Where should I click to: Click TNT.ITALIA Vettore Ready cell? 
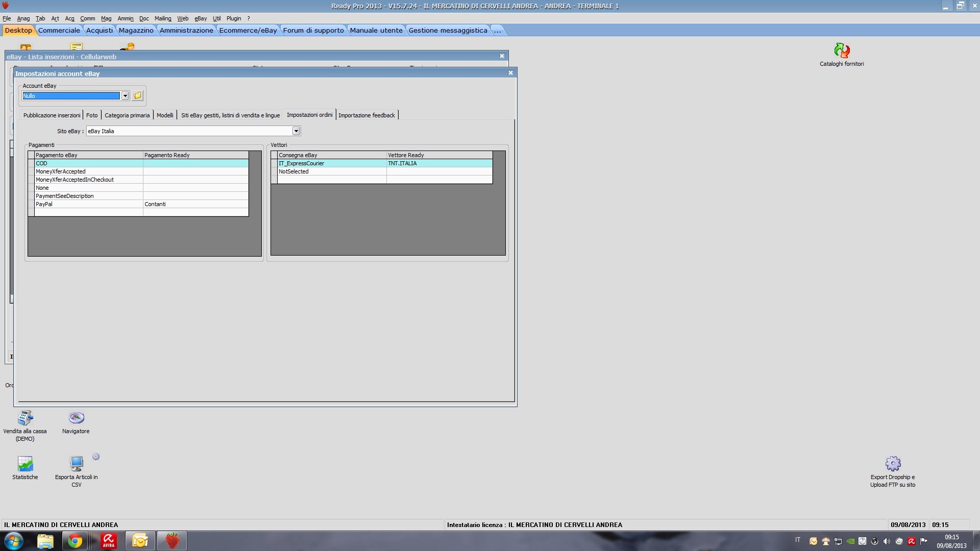pos(439,163)
